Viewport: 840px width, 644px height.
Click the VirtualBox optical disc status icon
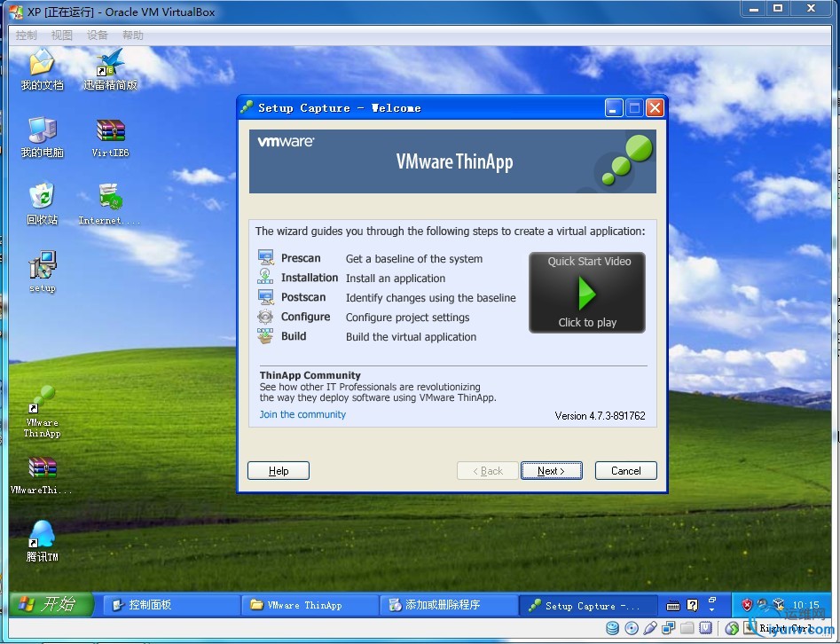[x=632, y=628]
